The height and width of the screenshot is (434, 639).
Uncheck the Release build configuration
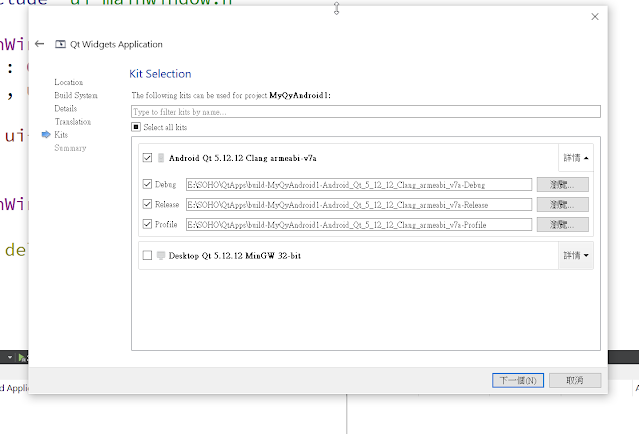pos(148,204)
